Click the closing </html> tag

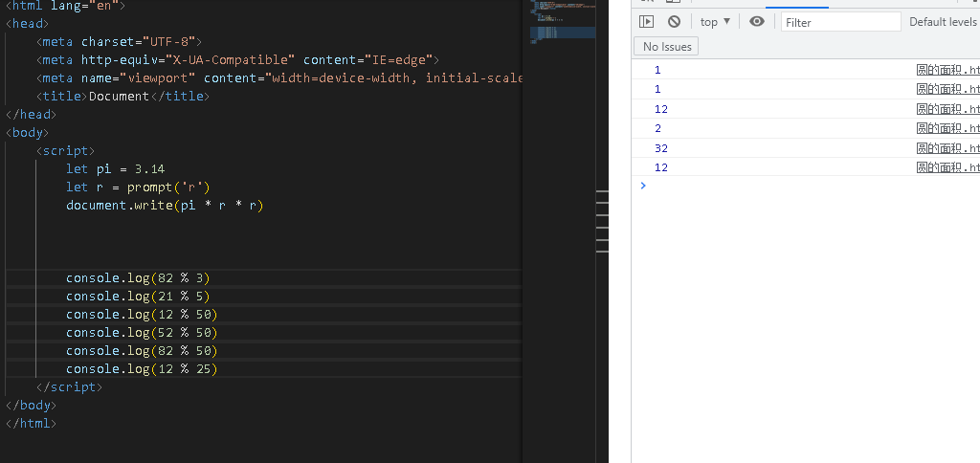click(31, 423)
